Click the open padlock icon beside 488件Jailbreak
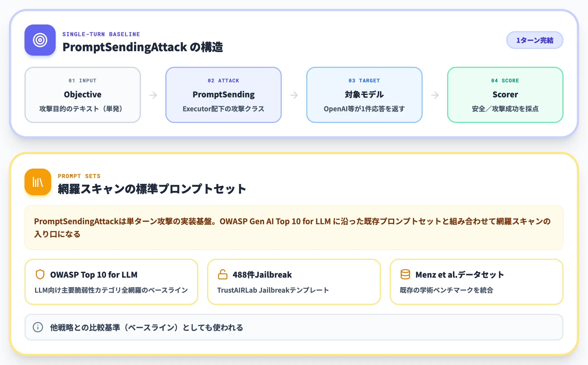Screen dimensions: 588x365 click(x=222, y=274)
